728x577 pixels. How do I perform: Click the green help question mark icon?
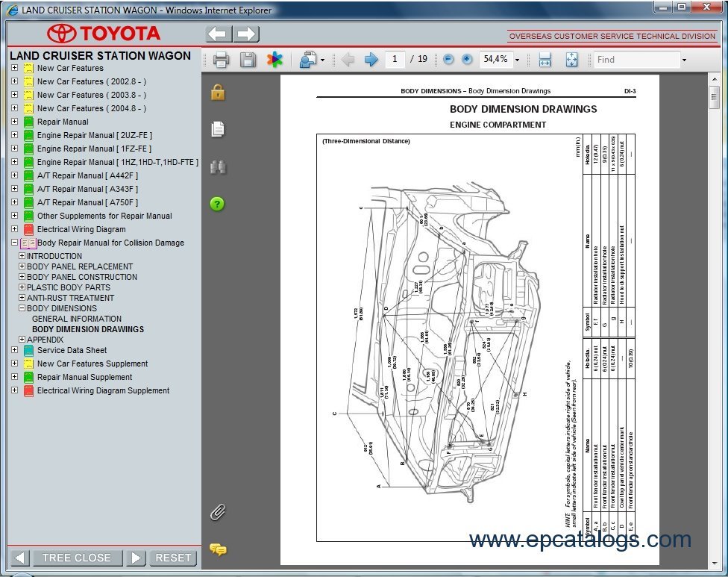(217, 204)
